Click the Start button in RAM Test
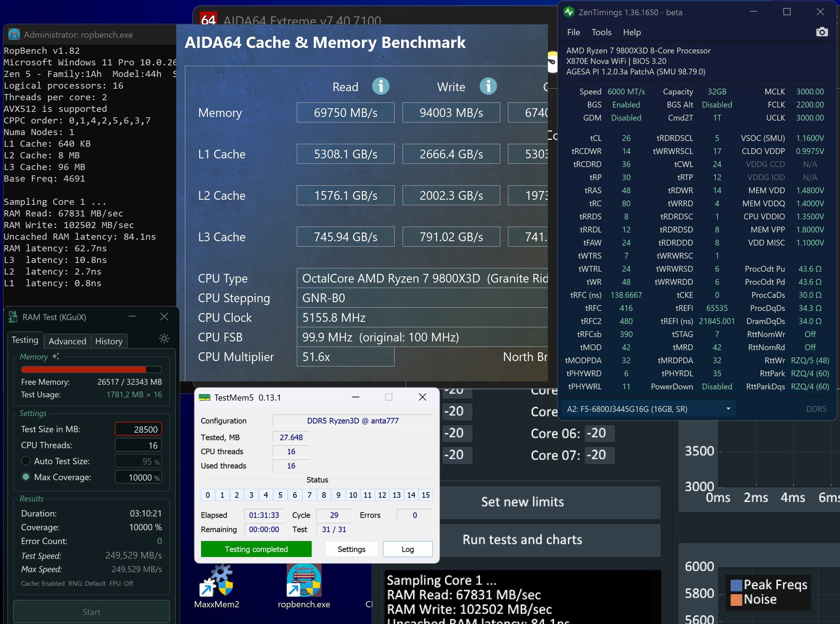This screenshot has height=624, width=840. click(92, 612)
